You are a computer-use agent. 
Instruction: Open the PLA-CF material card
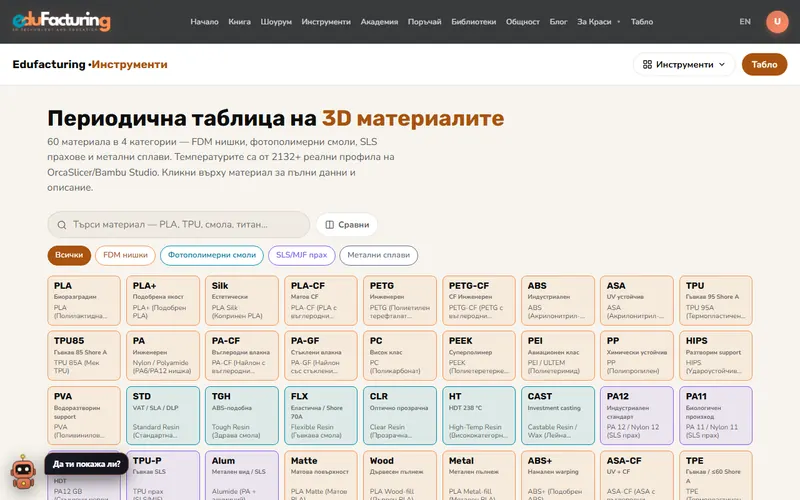321,301
